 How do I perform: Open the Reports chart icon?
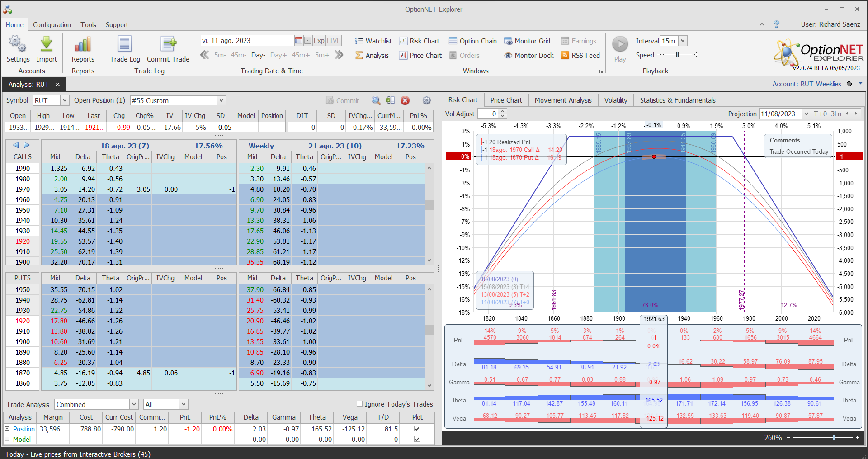pos(83,45)
